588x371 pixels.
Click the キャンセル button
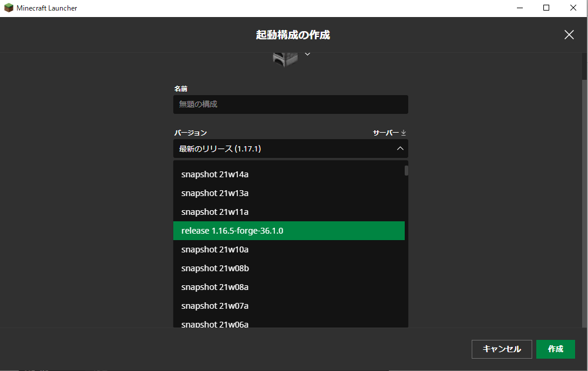click(x=502, y=349)
